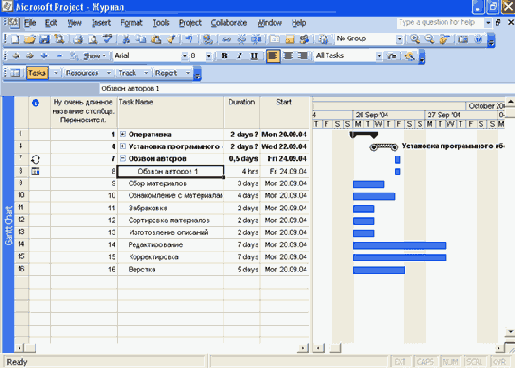Click the Report button in Project Guide
This screenshot has width=515, height=368.
click(166, 73)
